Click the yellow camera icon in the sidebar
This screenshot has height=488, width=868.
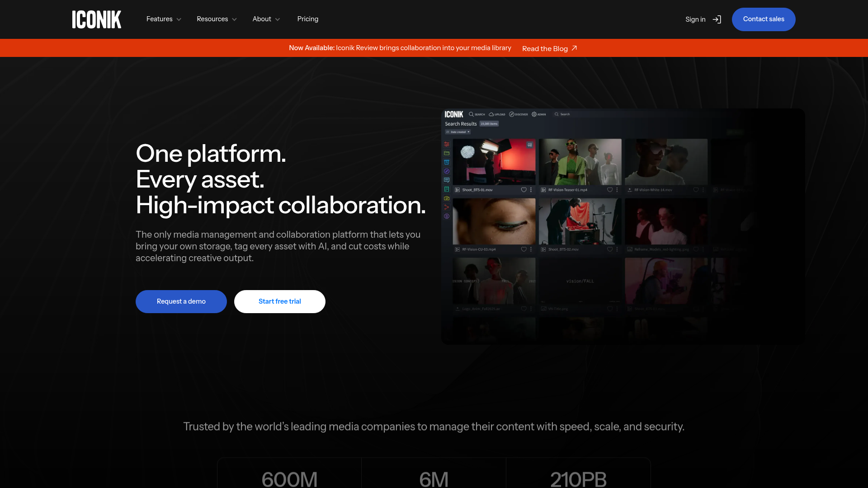point(447,197)
